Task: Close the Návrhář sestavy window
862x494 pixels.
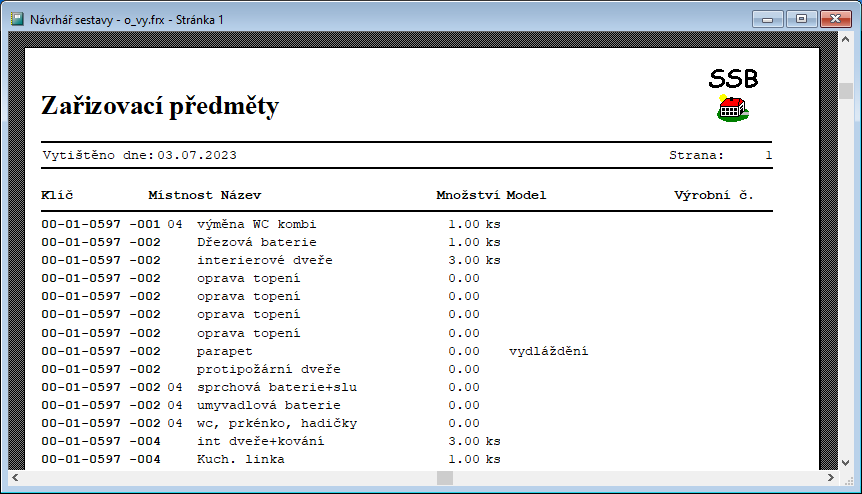Action: (x=834, y=18)
